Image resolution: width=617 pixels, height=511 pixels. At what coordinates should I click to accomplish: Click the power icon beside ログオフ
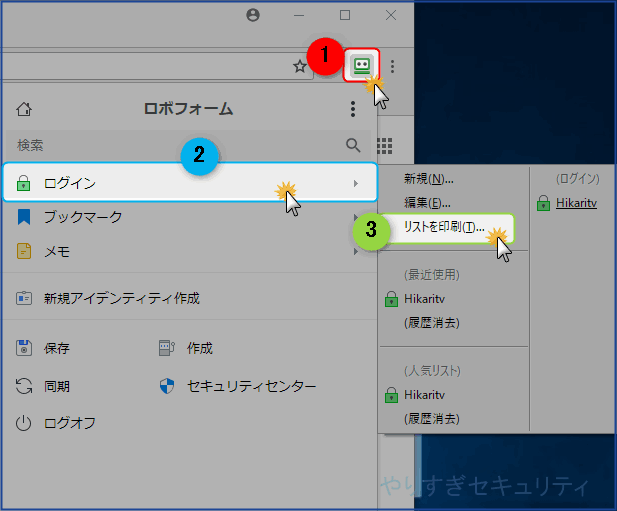tap(24, 423)
